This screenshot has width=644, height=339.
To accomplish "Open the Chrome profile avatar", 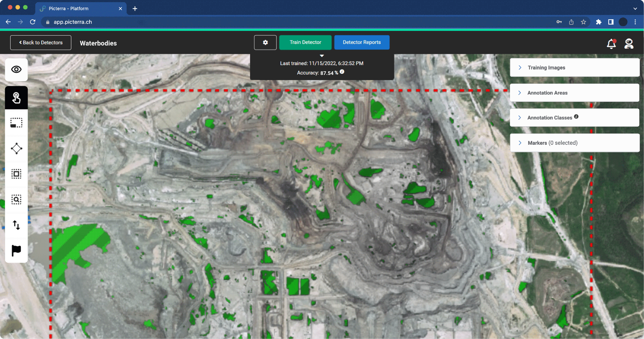I will point(623,22).
